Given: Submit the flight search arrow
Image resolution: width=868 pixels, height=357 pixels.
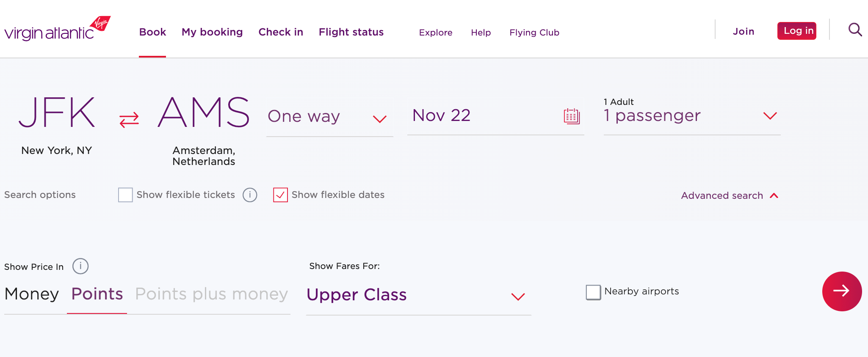Looking at the screenshot, I should (x=842, y=291).
